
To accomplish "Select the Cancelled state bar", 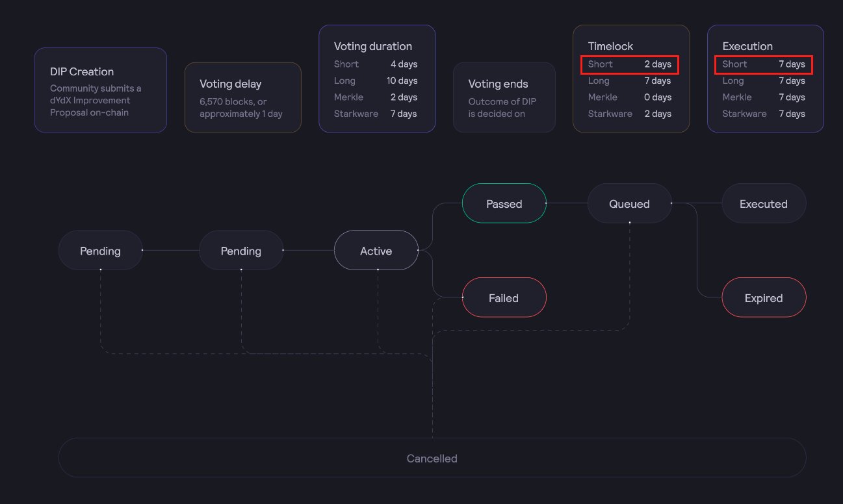I will pos(432,458).
